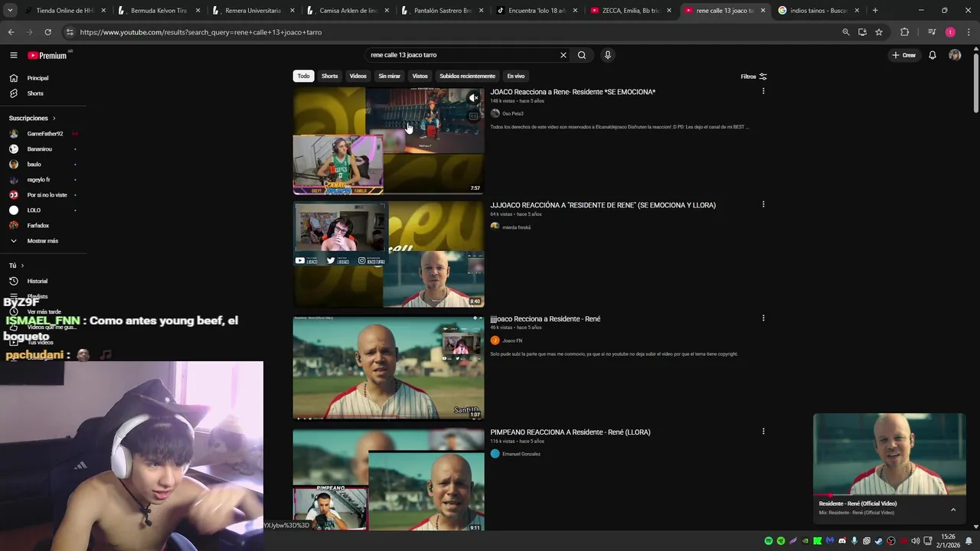Select the Videos filter chip
The image size is (980, 551).
tap(358, 76)
